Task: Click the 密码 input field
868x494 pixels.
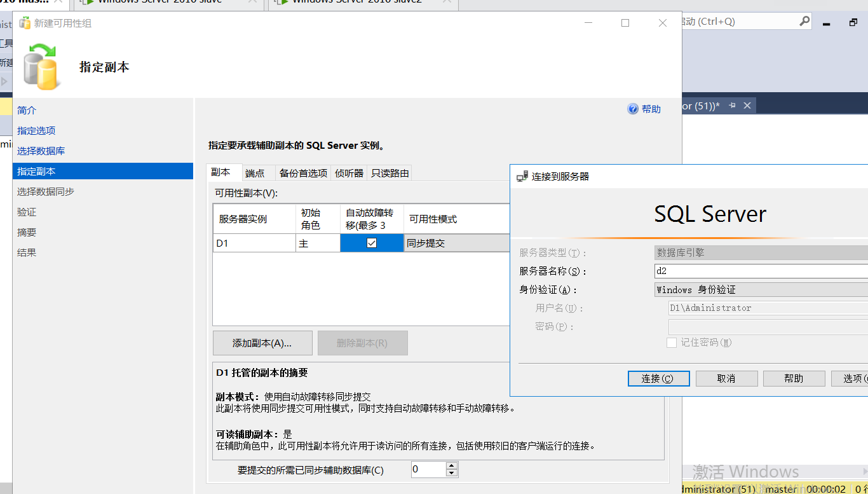Action: (x=768, y=327)
